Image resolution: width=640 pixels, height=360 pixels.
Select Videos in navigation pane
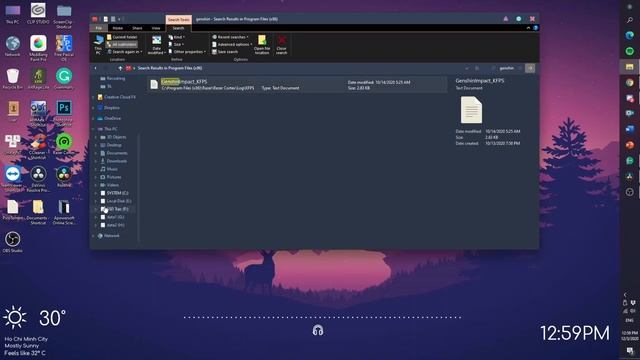pos(110,185)
